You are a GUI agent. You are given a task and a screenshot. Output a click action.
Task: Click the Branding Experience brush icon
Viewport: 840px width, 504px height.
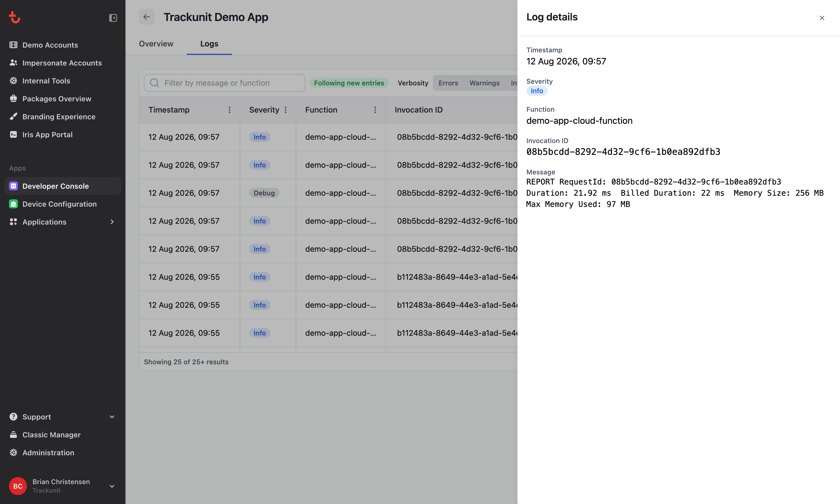coord(13,116)
